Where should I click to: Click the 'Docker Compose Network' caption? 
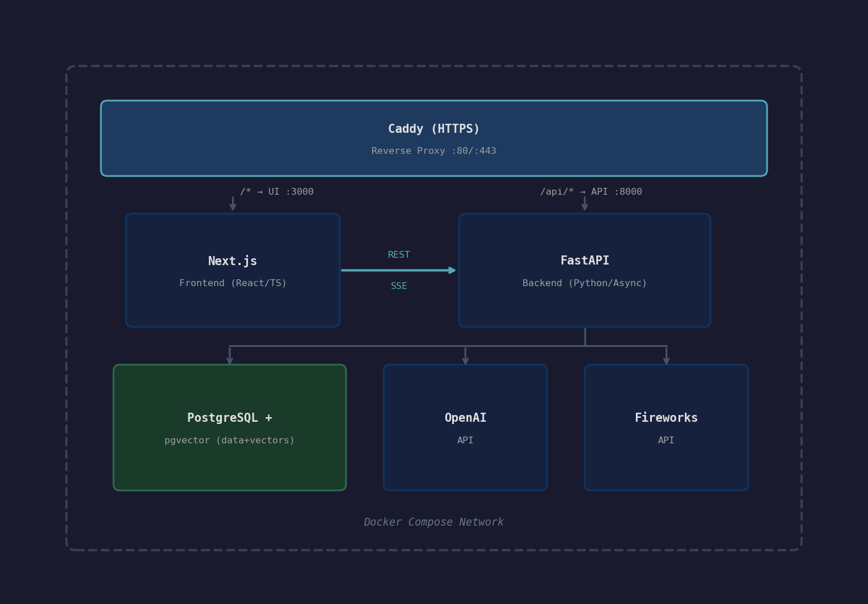tap(433, 522)
